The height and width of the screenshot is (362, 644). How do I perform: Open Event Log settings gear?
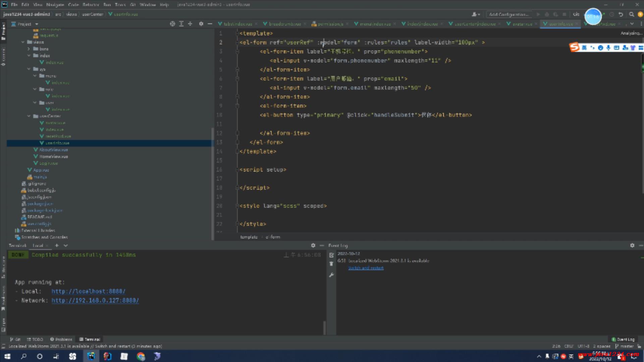pos(632,245)
